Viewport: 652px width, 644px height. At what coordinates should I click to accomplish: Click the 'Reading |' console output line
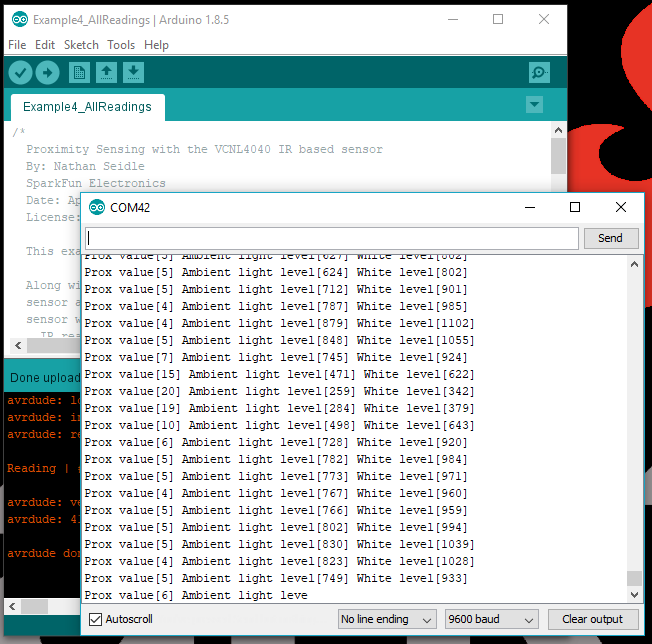pos(38,468)
